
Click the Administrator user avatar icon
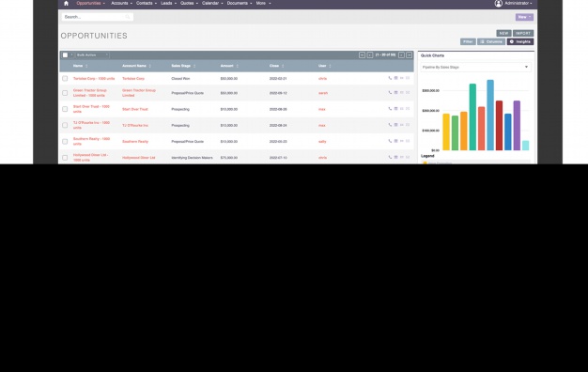(x=498, y=4)
